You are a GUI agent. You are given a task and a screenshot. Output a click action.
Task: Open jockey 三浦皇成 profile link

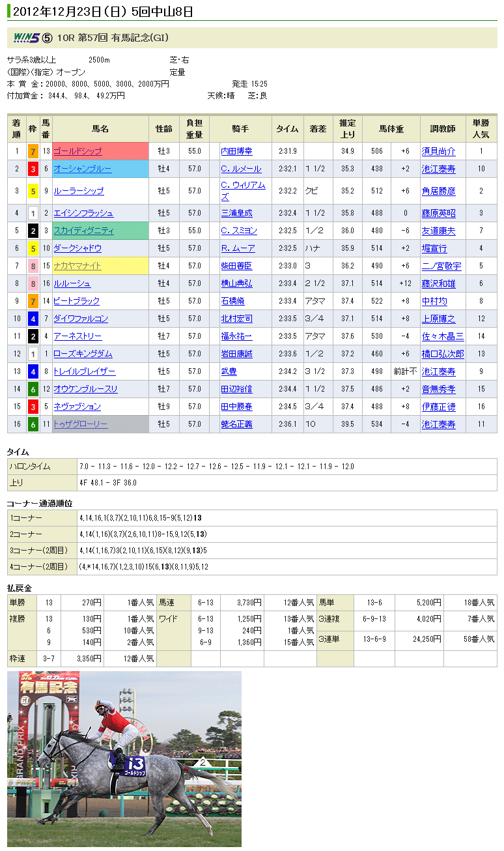[x=236, y=213]
